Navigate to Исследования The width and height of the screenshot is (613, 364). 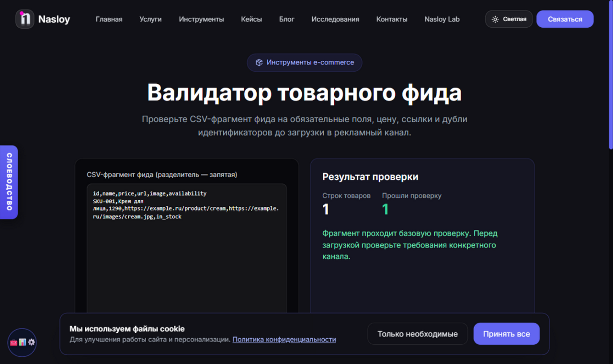(335, 19)
